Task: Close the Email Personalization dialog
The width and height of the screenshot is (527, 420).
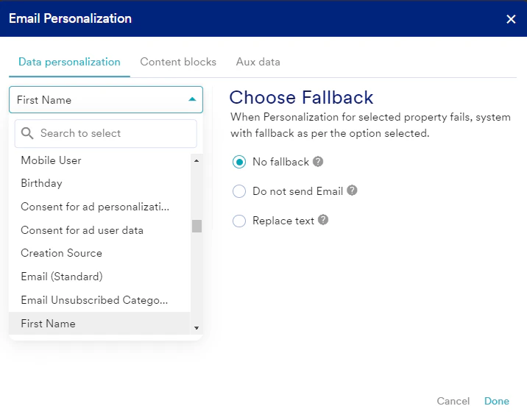Action: coord(511,19)
